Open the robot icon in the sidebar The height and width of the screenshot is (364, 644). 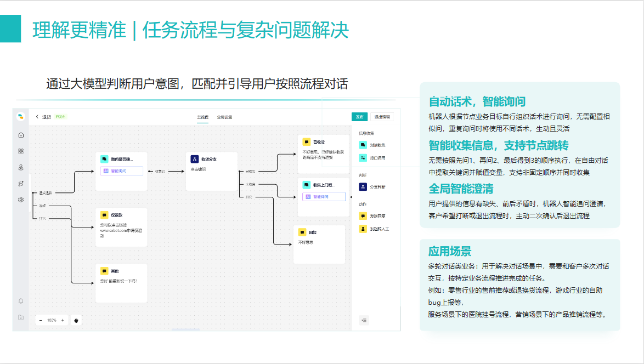tap(21, 167)
